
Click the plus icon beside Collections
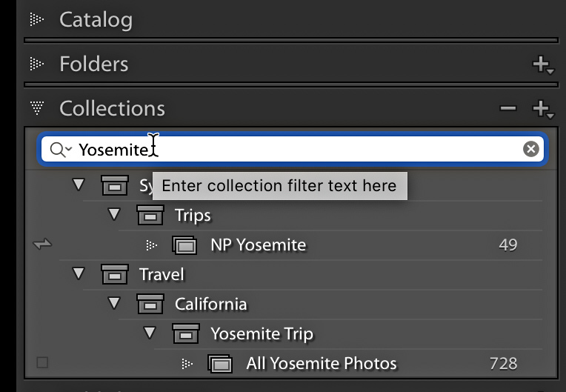coord(542,109)
